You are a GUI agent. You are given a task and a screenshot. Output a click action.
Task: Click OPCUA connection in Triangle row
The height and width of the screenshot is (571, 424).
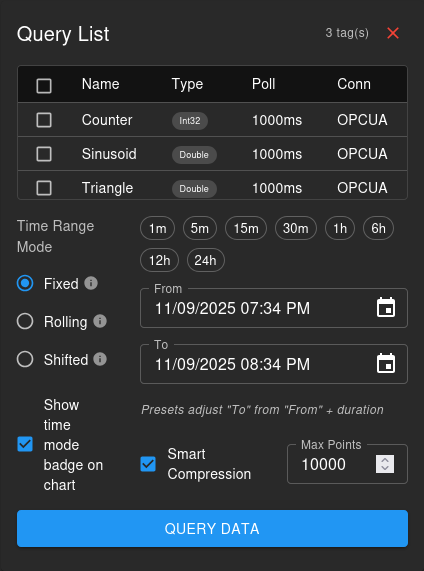tap(362, 188)
